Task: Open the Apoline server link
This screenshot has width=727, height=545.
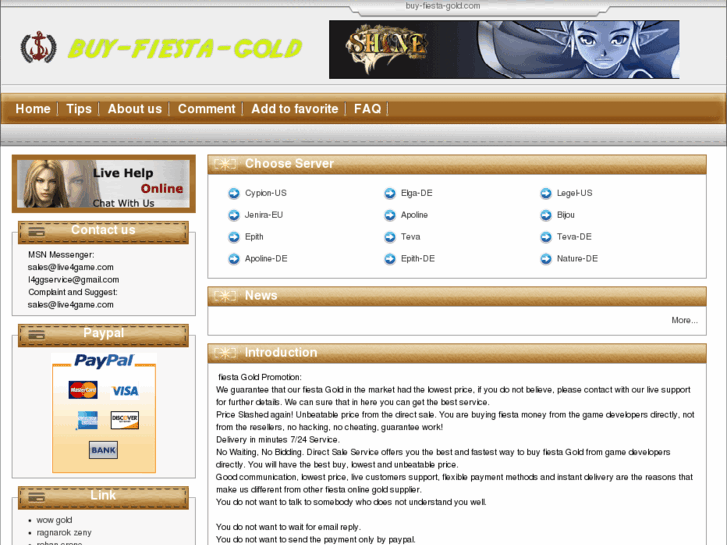Action: (x=414, y=215)
